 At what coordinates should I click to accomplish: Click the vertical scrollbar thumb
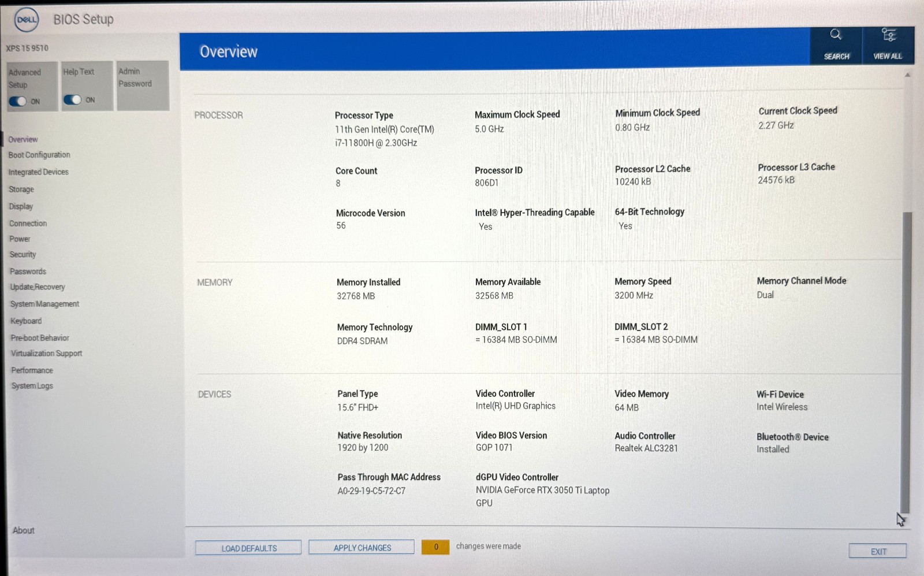click(x=906, y=362)
